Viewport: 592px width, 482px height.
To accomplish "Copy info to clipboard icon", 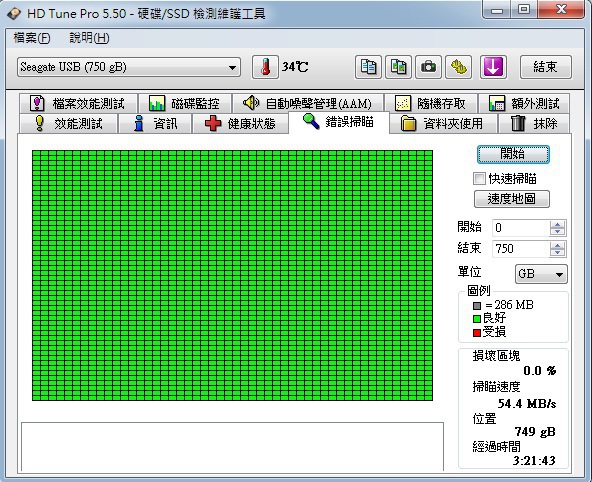I will (x=368, y=67).
